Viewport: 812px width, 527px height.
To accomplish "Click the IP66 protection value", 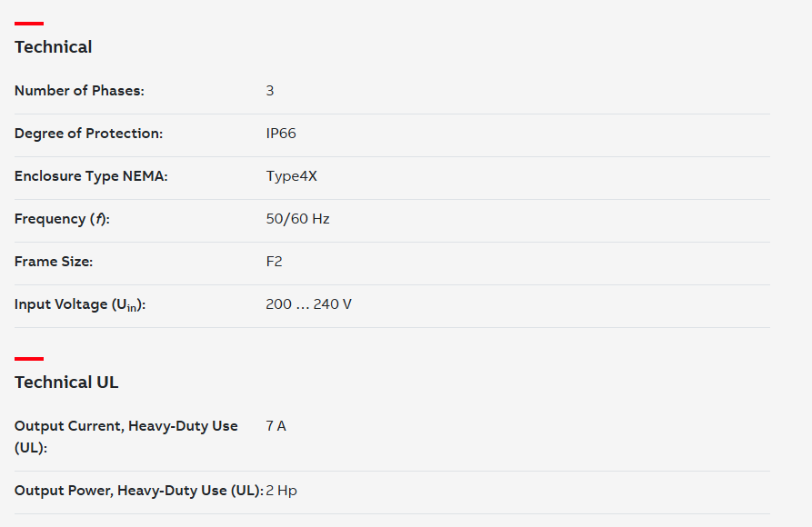I will [x=281, y=134].
